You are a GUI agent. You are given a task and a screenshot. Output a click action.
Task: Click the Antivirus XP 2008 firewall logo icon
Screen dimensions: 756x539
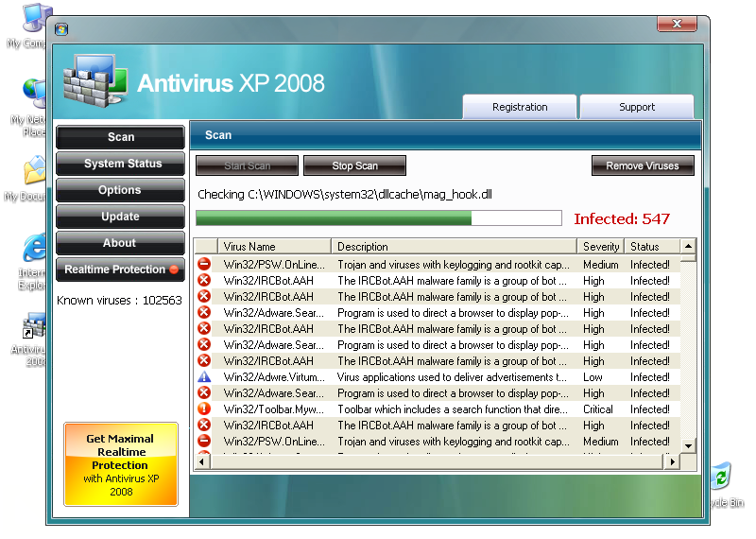95,80
